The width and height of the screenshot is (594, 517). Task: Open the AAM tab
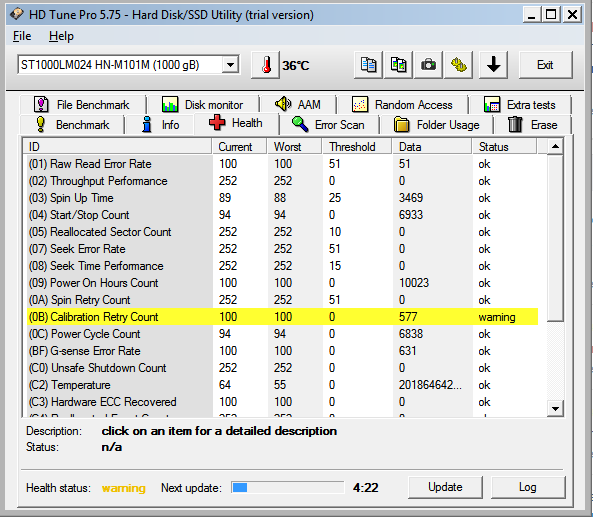point(298,104)
